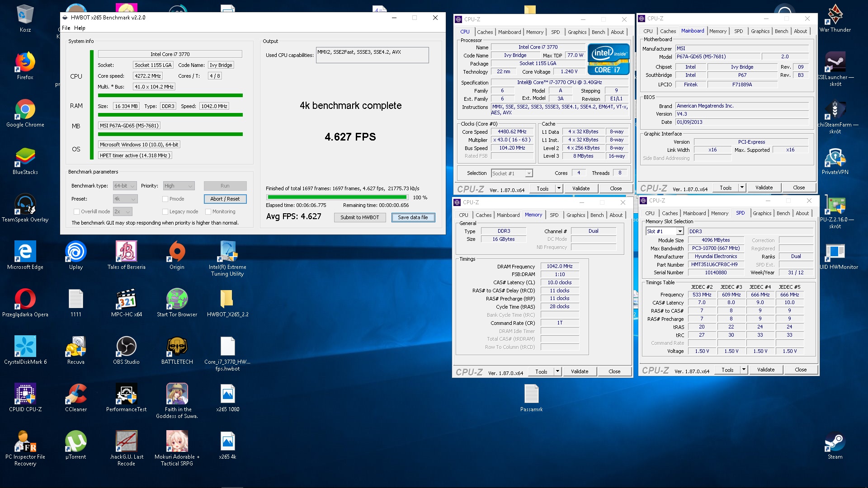868x488 pixels.
Task: Expand Tools arrow in the CPU-Z SPD window
Action: point(744,370)
